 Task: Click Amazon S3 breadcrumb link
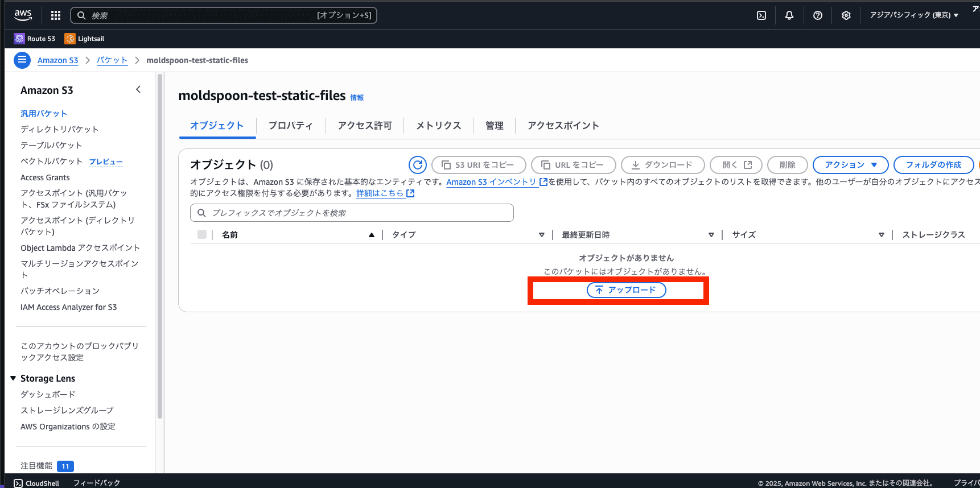(57, 60)
